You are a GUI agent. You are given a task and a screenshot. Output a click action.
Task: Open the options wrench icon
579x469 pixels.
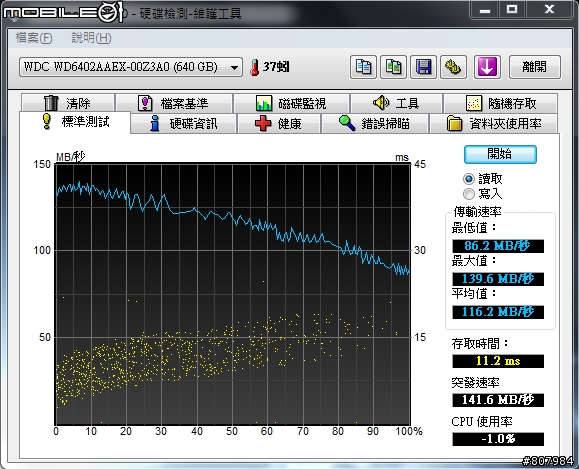[453, 67]
